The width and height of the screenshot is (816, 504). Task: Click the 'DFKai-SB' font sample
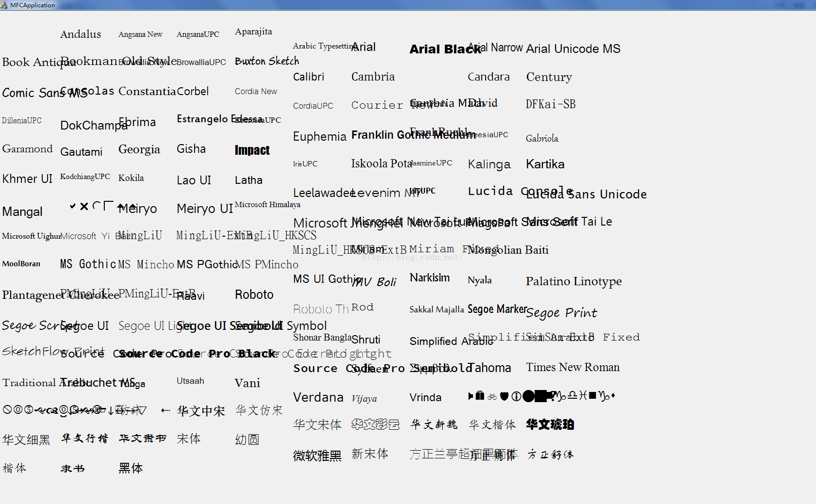click(x=551, y=104)
